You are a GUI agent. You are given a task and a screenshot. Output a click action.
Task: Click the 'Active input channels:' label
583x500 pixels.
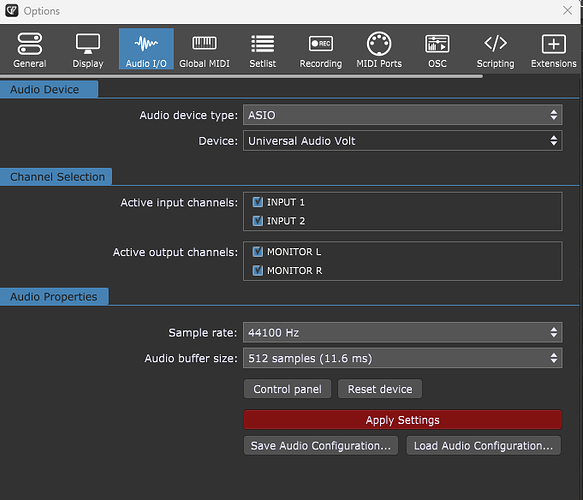[x=179, y=203]
